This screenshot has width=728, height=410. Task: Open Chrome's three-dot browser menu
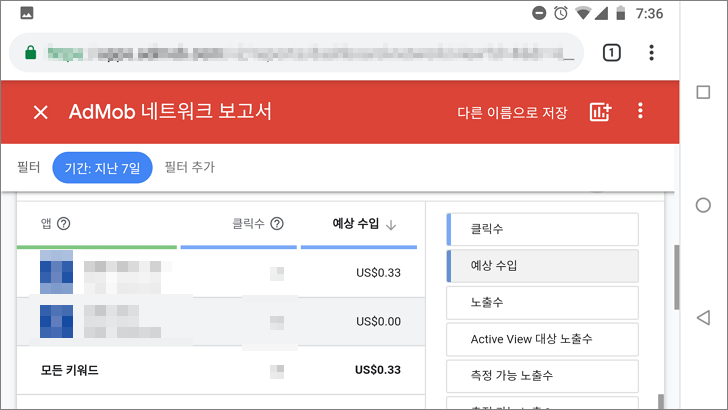(651, 53)
